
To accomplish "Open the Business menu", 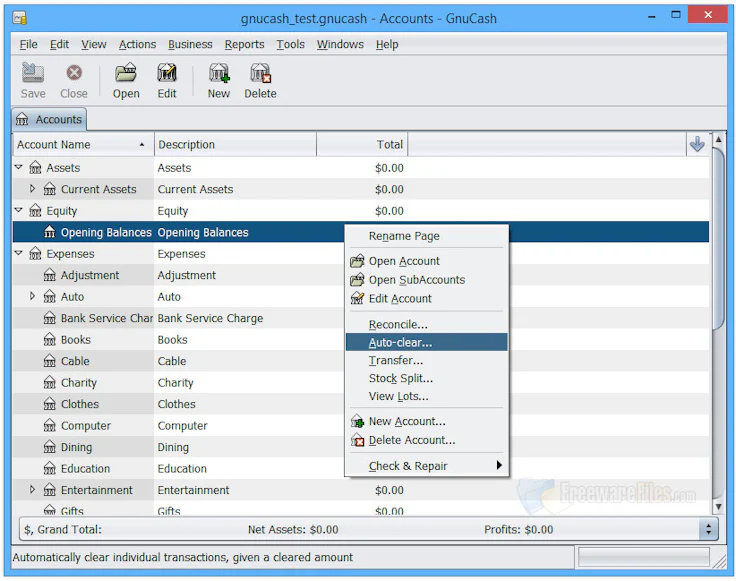I will coord(190,44).
